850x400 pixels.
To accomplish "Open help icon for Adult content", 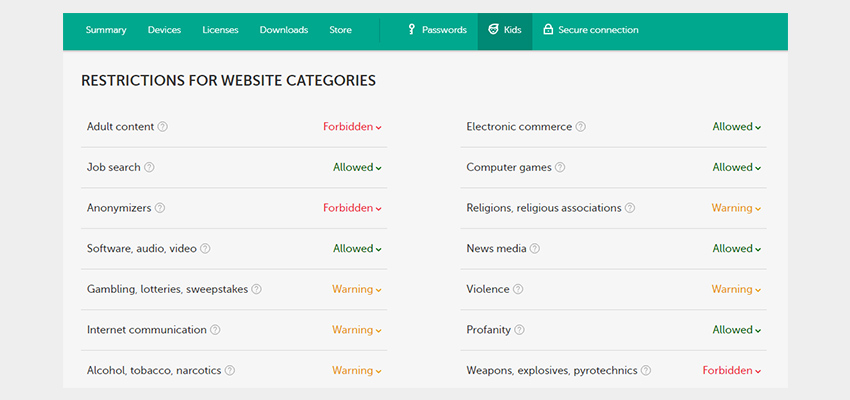I will pyautogui.click(x=163, y=127).
